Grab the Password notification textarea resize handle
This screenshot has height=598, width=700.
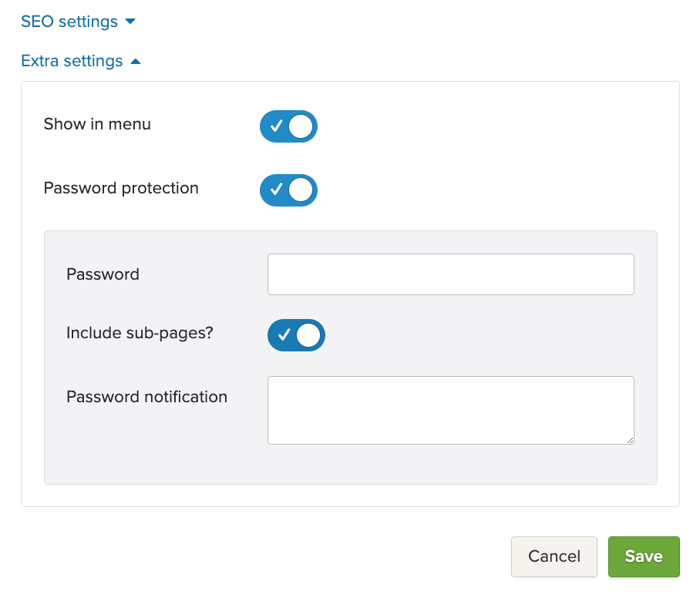click(629, 439)
